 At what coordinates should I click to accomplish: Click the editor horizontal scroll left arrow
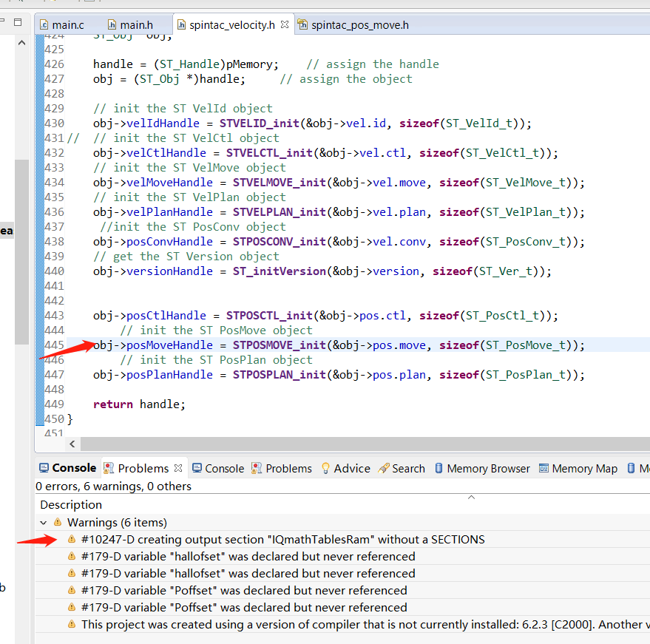[72, 444]
